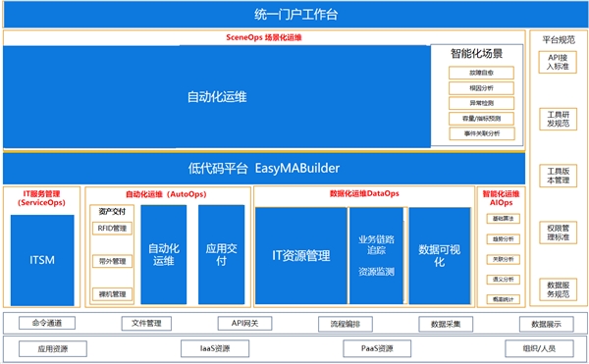Select 事件关联分析 box
589x364 pixels.
pyautogui.click(x=482, y=133)
